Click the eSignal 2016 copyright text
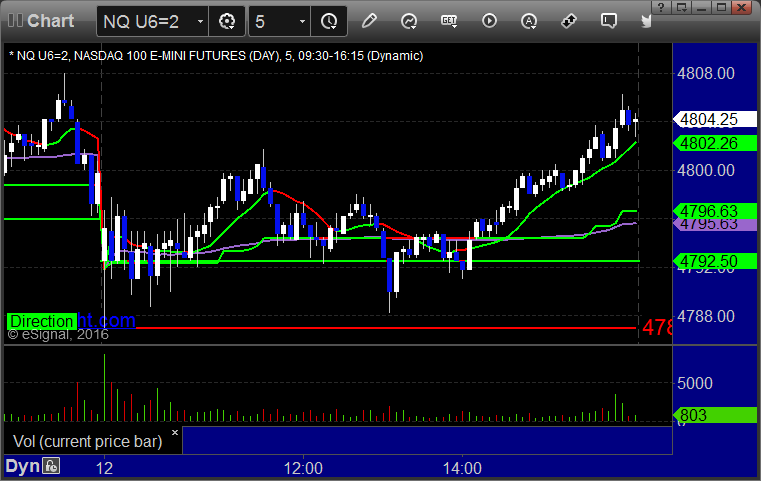 (58, 334)
